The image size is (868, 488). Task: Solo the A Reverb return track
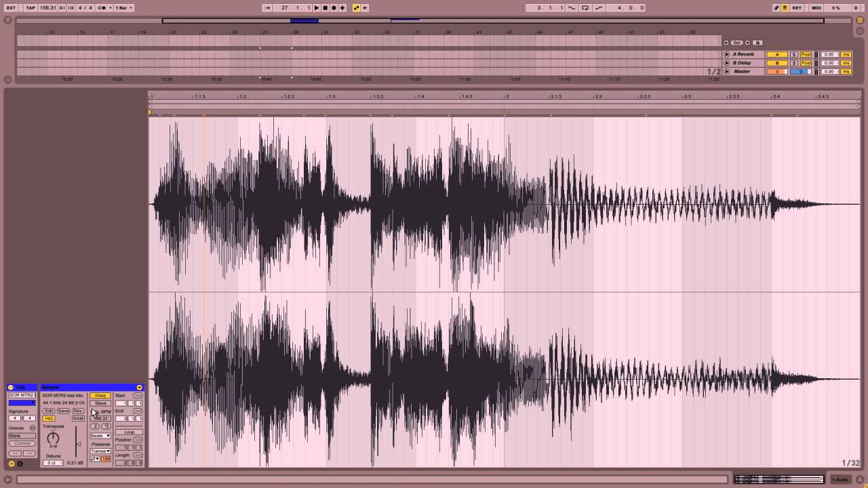794,54
